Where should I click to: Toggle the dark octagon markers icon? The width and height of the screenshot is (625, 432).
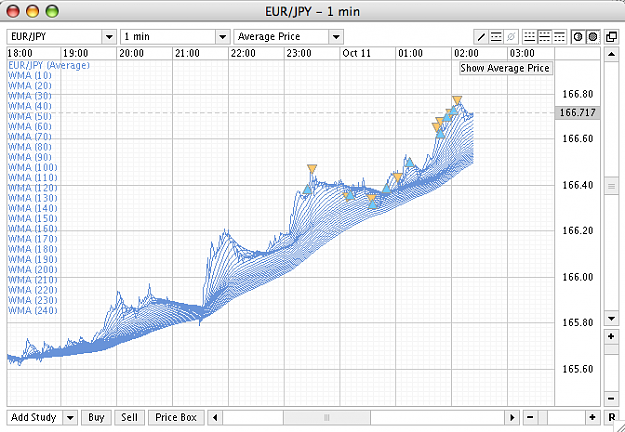tap(593, 37)
